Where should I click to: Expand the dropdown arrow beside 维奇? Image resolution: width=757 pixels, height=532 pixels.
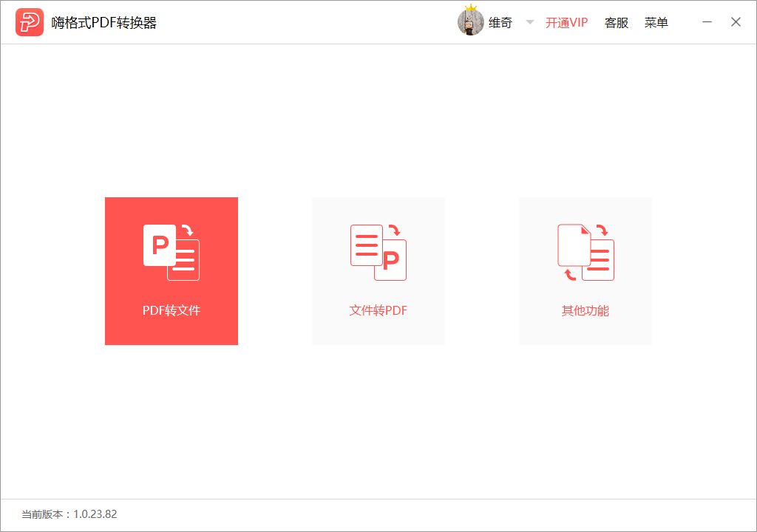[x=529, y=22]
